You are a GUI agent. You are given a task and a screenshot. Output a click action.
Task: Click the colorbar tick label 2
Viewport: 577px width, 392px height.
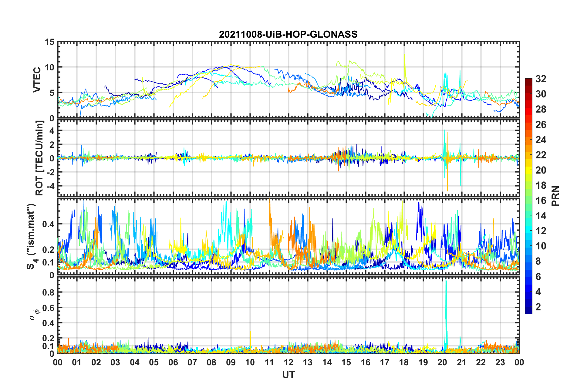pyautogui.click(x=538, y=307)
